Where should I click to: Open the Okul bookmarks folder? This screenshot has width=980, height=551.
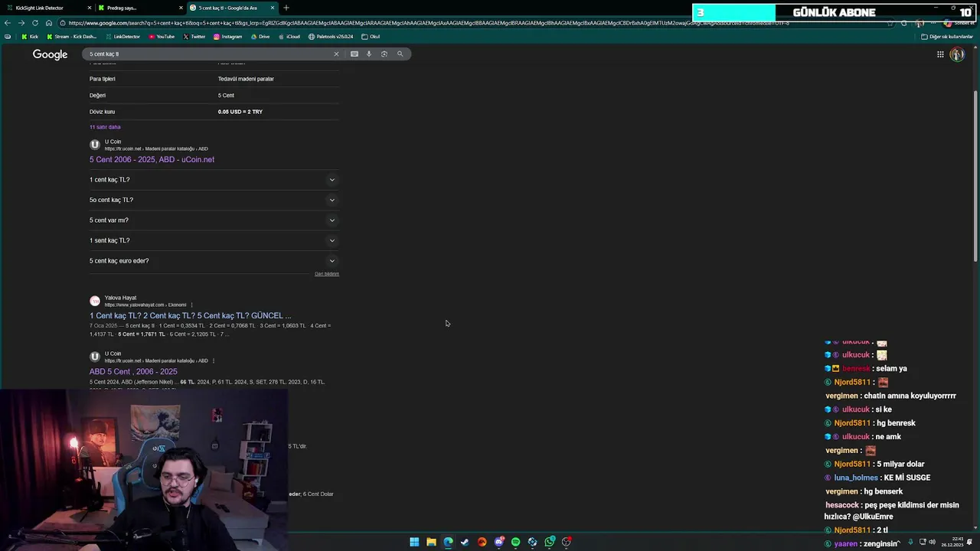(371, 37)
